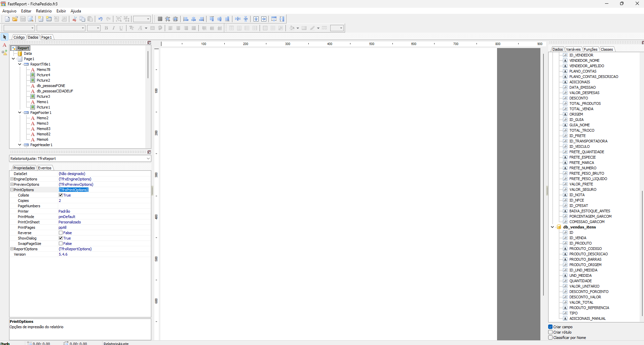Select the PRODUTO_DESCRICAO field
Screen dimensions: 644x345
tap(588, 254)
